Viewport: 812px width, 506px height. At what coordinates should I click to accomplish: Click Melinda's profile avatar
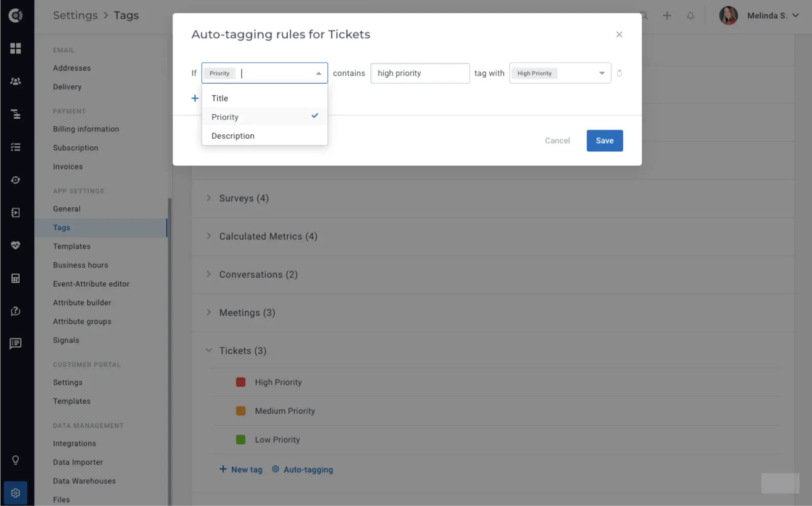[x=728, y=16]
